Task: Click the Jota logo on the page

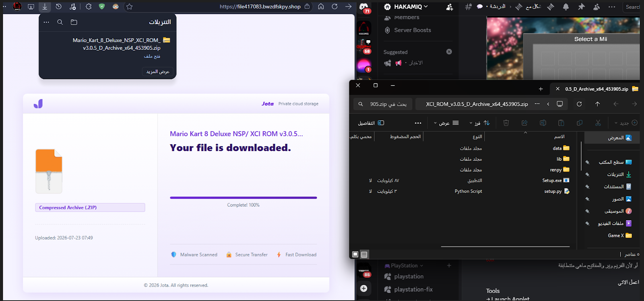Action: tap(38, 104)
